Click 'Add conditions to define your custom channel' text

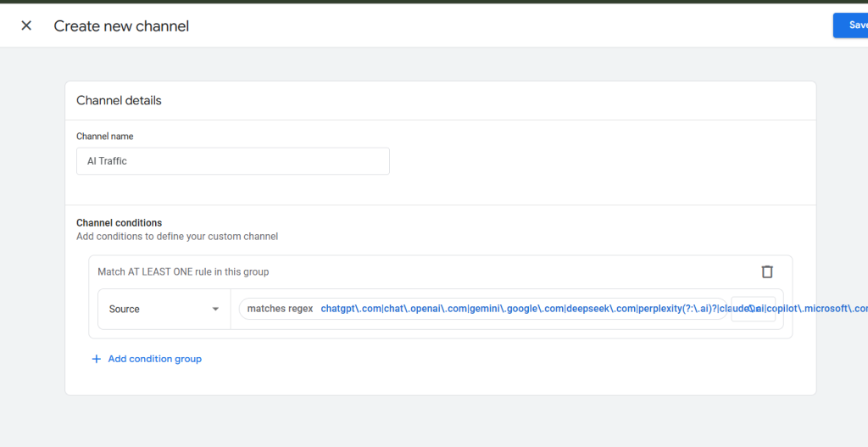[x=176, y=237]
